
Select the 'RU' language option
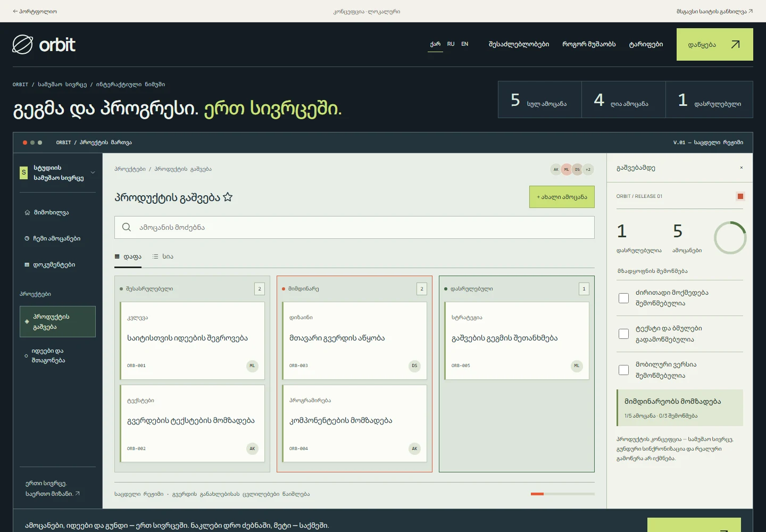[x=451, y=44]
